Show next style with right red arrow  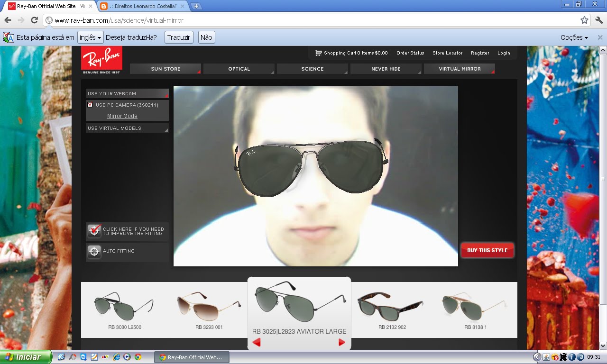(x=341, y=342)
